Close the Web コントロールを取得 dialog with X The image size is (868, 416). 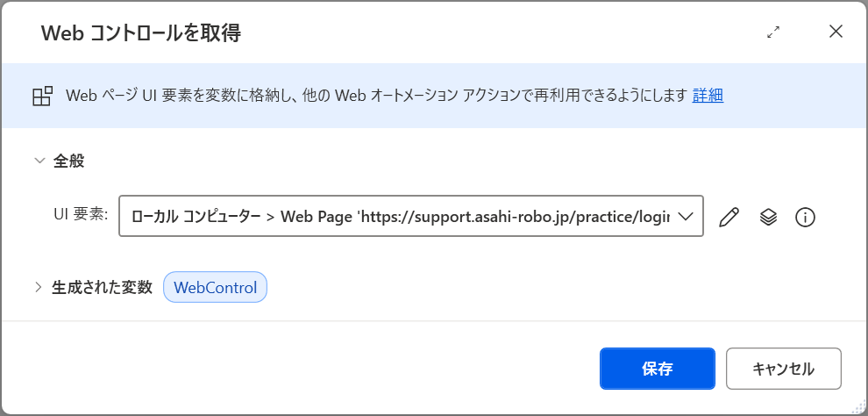(836, 32)
